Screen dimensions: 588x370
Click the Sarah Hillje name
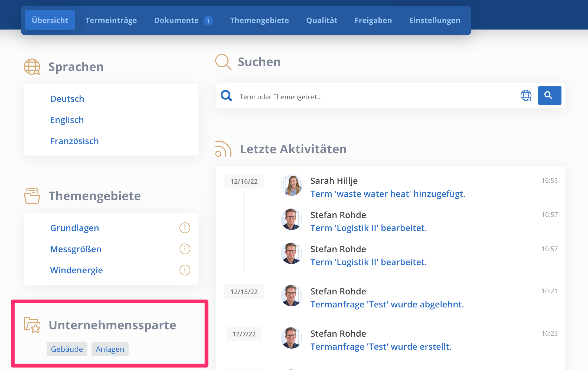point(334,181)
